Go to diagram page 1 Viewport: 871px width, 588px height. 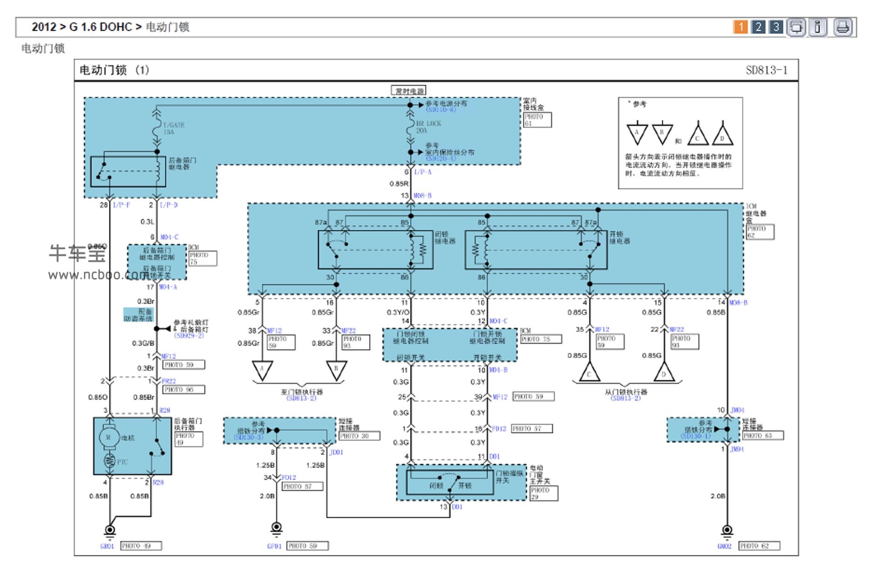point(740,27)
